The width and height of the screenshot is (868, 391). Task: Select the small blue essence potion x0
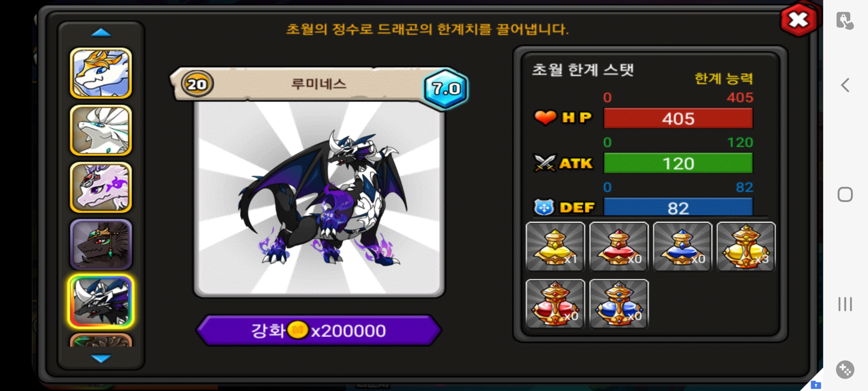click(x=682, y=247)
